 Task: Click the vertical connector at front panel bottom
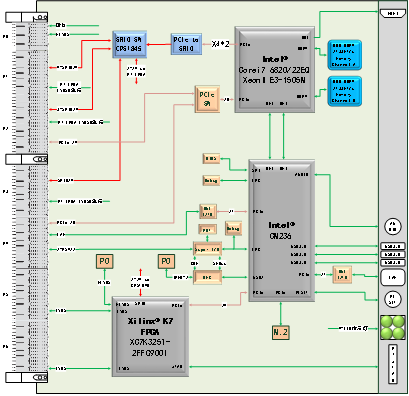(393, 364)
